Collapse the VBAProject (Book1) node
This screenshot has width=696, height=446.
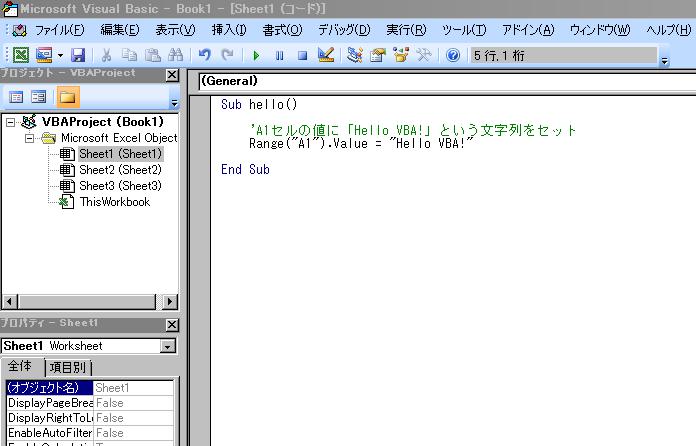click(x=11, y=122)
